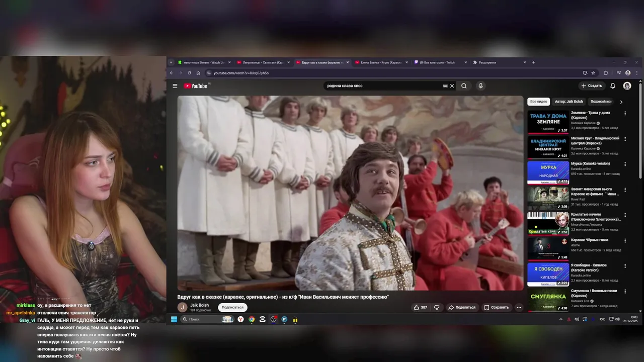
Task: Click the YouTube search field 'родина слава кпсс'
Action: tap(382, 86)
